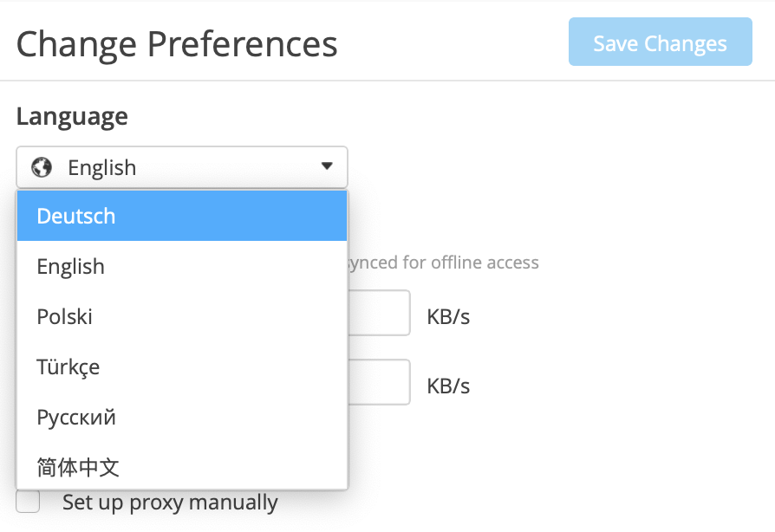Click the globe icon in language selector
Screen dimensions: 775x532
point(42,167)
